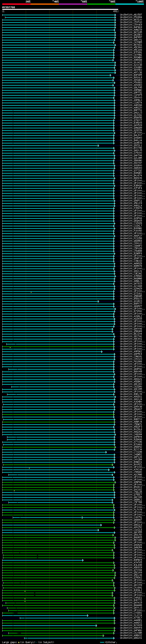Click the query end position 491
Viewport: 146px width, 644px height.
coord(115,11)
